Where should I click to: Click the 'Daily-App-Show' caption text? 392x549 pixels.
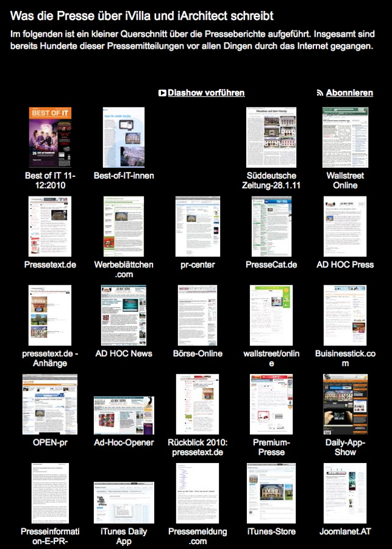[345, 447]
